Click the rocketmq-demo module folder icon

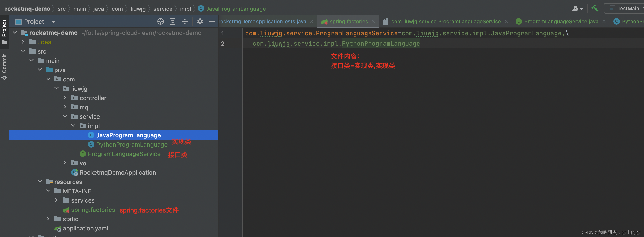24,33
